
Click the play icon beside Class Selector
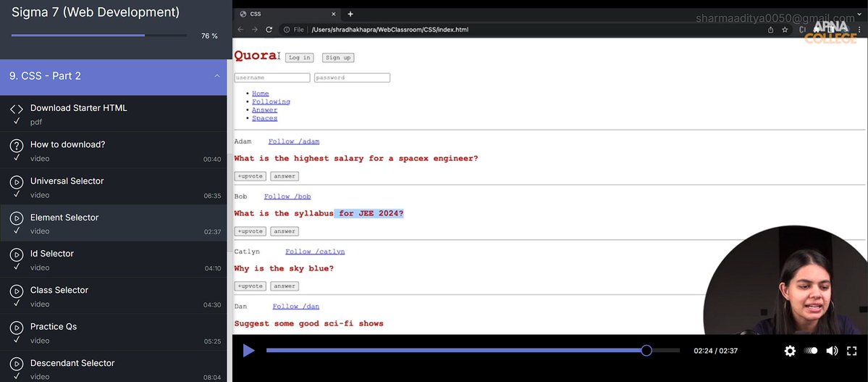click(17, 291)
